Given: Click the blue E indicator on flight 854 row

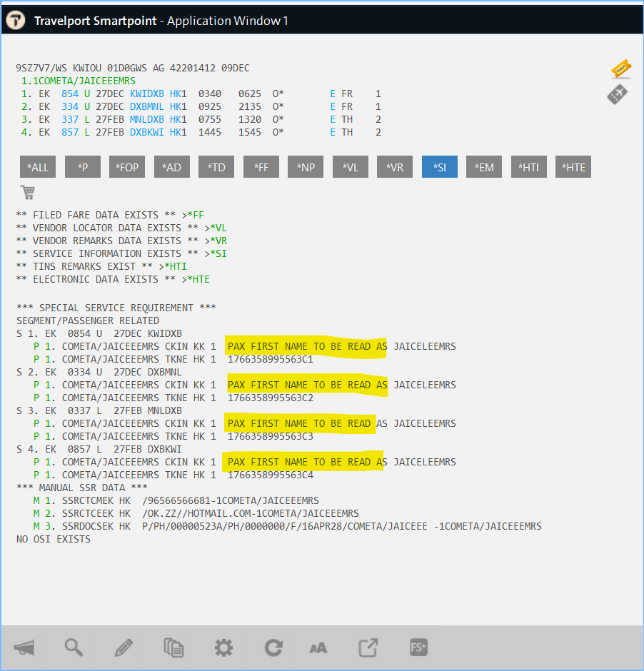Looking at the screenshot, I should [x=333, y=94].
